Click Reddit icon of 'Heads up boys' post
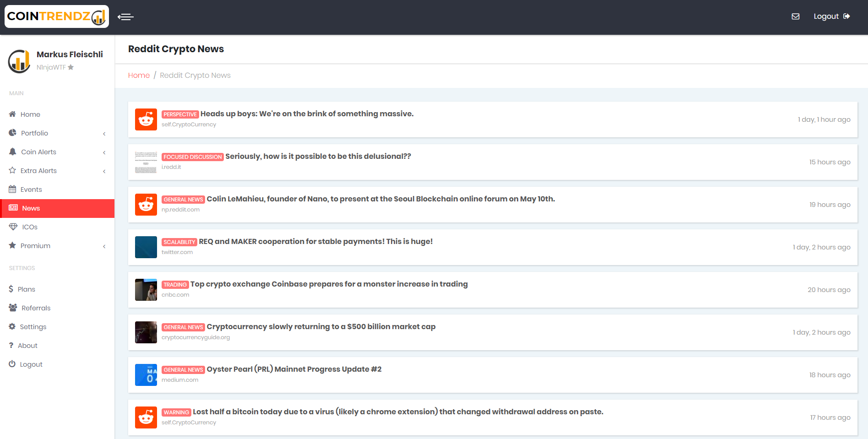 pyautogui.click(x=146, y=119)
